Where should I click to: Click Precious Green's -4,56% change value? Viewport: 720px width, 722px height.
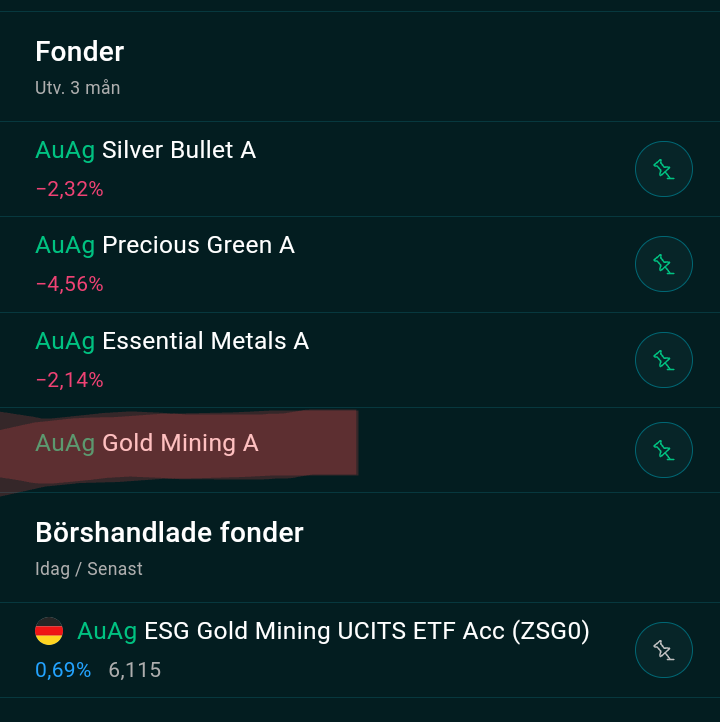click(69, 284)
